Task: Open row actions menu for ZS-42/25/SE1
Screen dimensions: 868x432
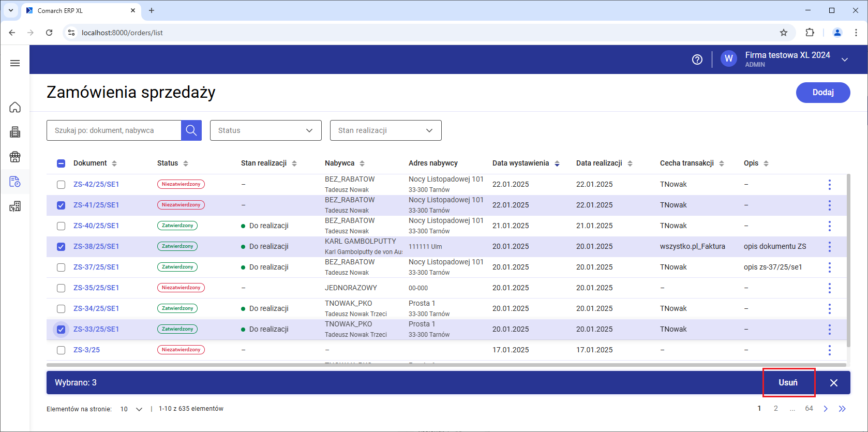Action: tap(829, 185)
